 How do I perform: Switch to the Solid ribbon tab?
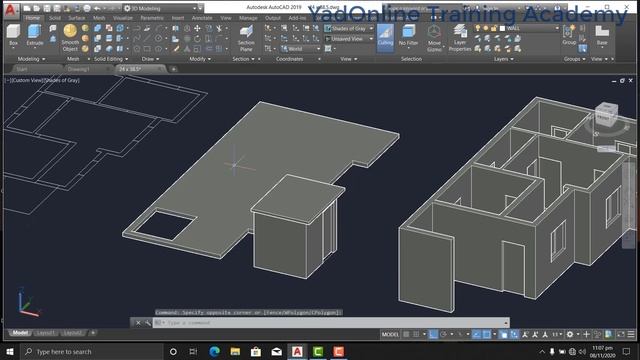click(55, 18)
